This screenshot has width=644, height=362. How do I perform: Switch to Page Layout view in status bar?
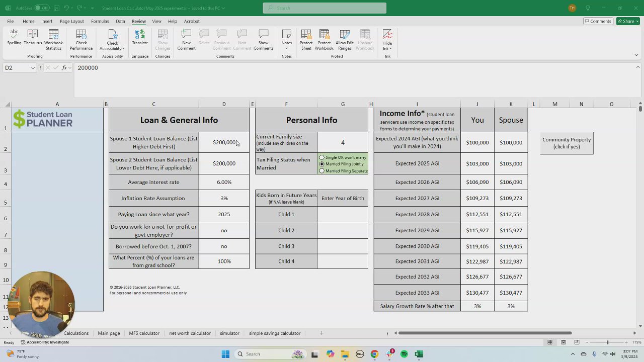(563, 342)
